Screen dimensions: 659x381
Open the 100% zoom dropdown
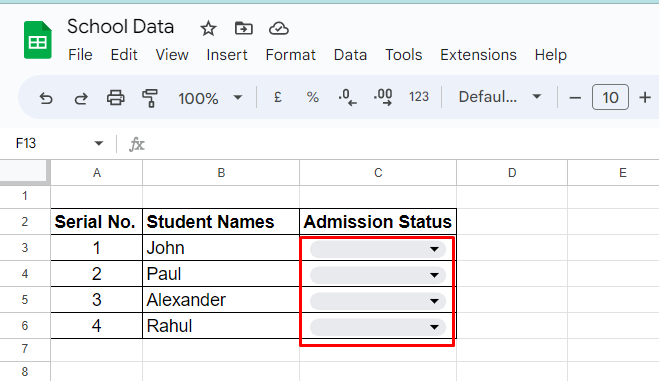coord(210,98)
